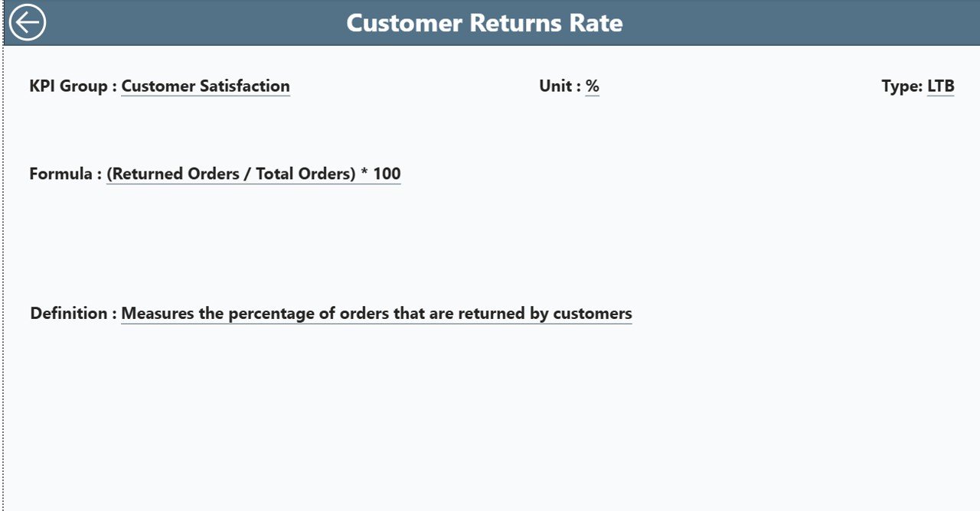Screen dimensions: 980x511
Task: Select the underlined 'LTB' type value
Action: coord(941,86)
